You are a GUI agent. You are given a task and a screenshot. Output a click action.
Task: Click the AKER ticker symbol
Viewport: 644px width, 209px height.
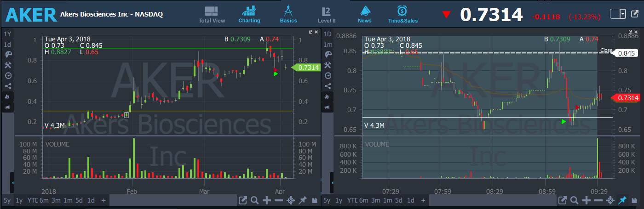[31, 15]
